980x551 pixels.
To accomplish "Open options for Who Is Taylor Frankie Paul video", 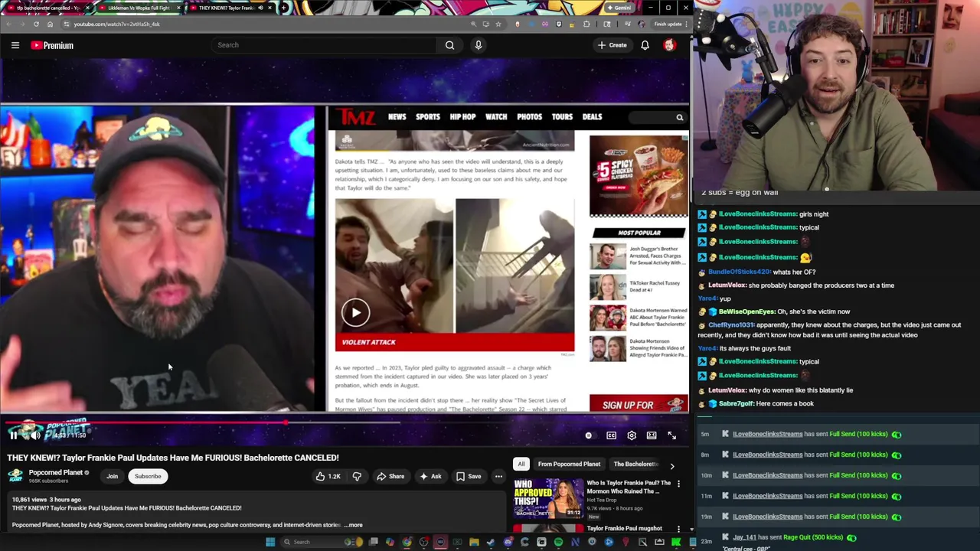I will tap(678, 484).
